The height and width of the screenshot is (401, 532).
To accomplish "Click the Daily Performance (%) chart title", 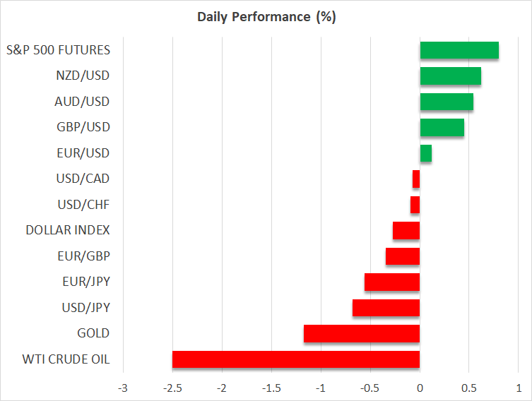I will point(266,17).
